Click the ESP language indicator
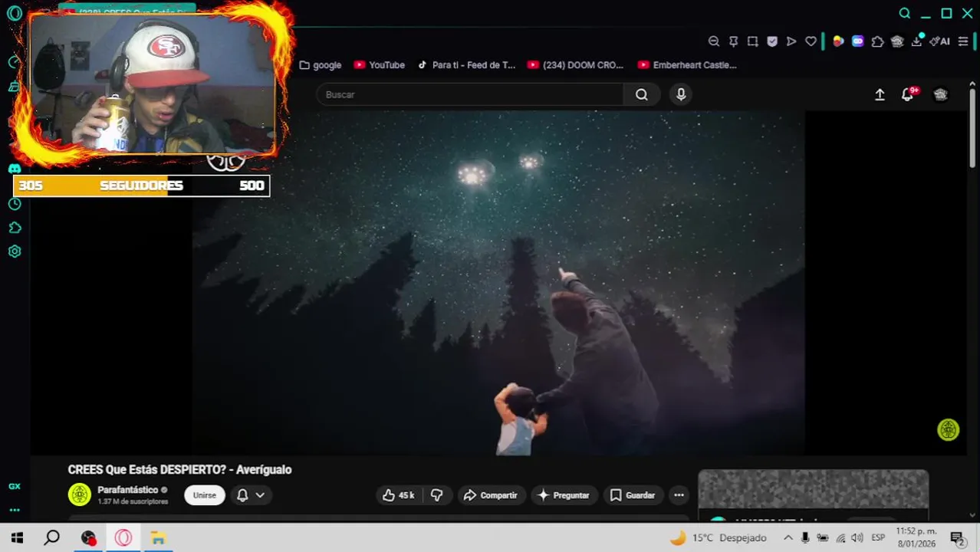The height and width of the screenshot is (552, 980). 878,537
